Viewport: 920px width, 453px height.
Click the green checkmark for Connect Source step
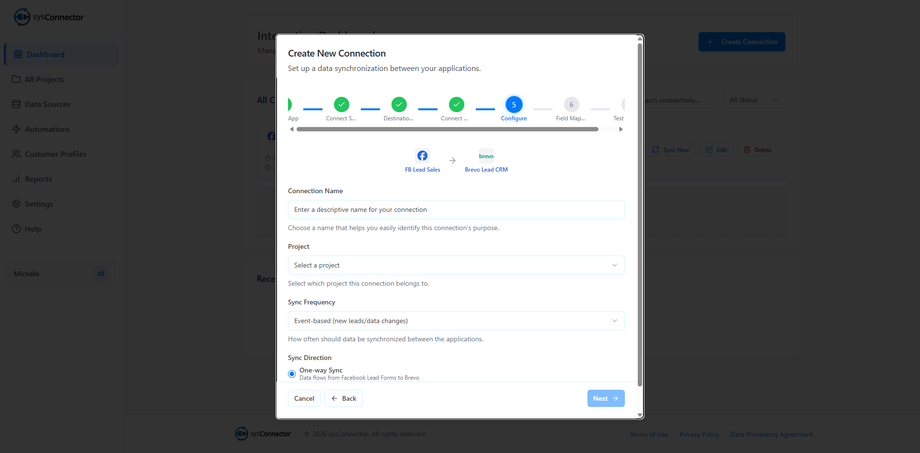point(341,104)
